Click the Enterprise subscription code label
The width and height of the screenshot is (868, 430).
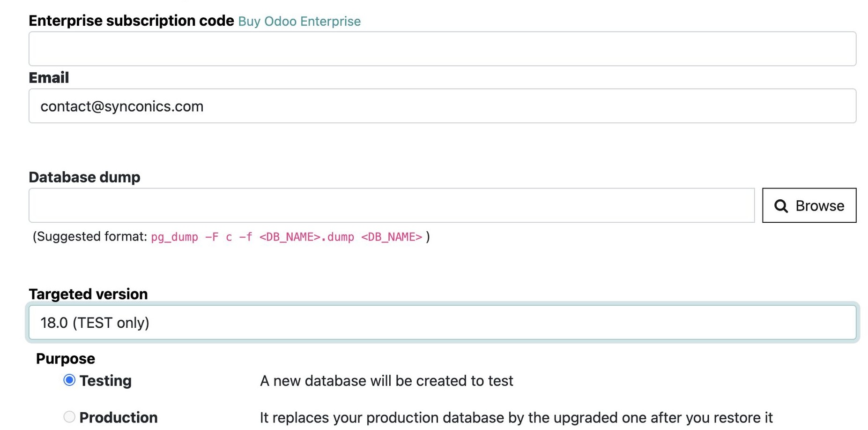point(131,21)
